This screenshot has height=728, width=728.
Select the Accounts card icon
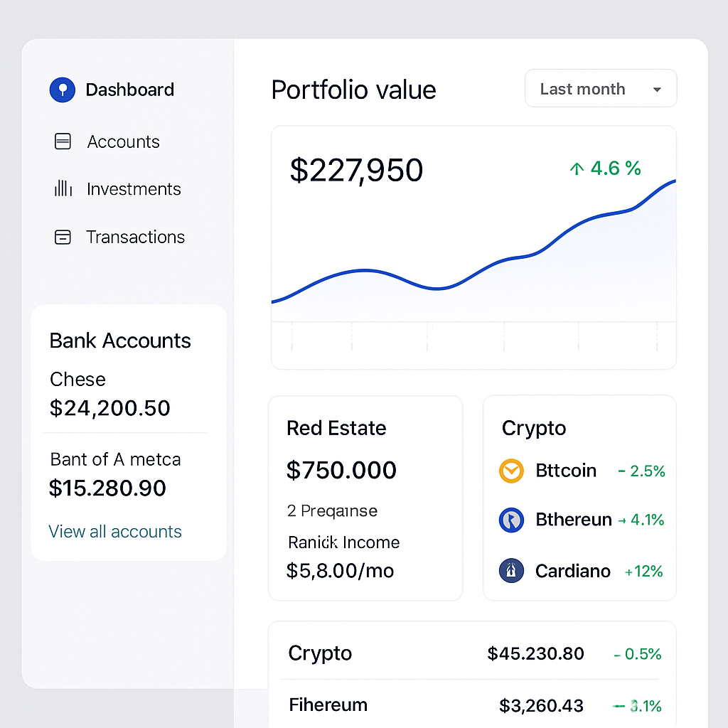point(63,141)
